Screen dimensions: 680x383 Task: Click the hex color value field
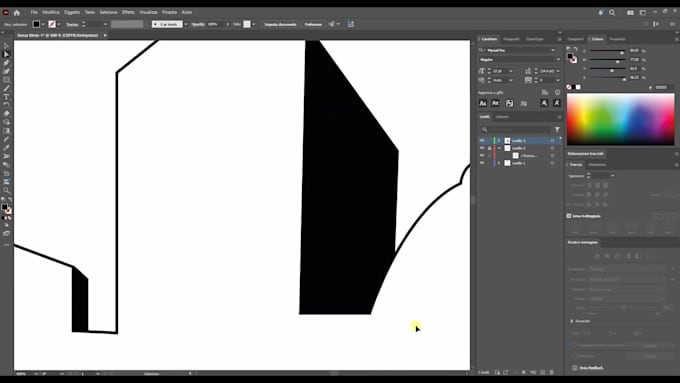[x=663, y=87]
